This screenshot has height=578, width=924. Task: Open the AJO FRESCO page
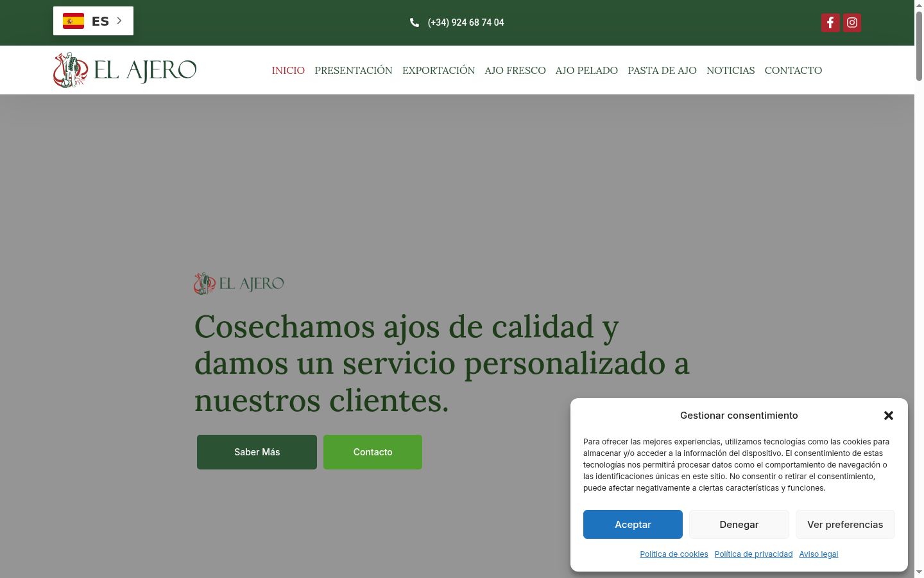coord(515,71)
